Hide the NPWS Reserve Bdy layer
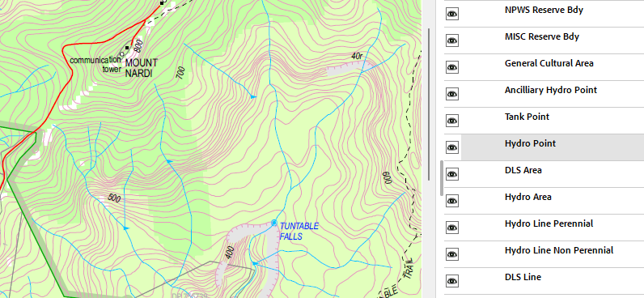The image size is (644, 298). [451, 14]
